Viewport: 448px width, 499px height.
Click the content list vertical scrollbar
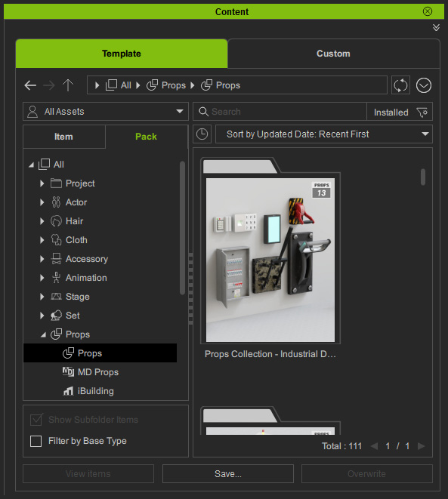(423, 177)
